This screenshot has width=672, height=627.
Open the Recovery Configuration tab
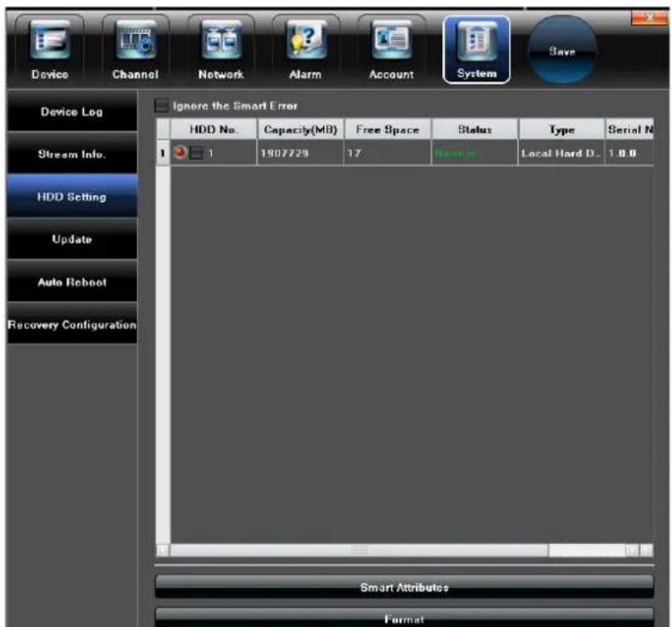[x=72, y=324]
